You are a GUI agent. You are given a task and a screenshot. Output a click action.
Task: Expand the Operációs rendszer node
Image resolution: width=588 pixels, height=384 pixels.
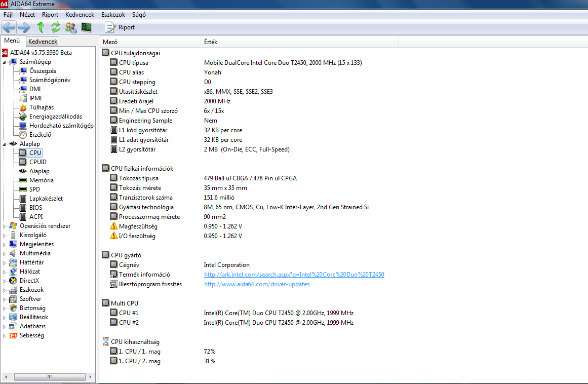pos(5,226)
